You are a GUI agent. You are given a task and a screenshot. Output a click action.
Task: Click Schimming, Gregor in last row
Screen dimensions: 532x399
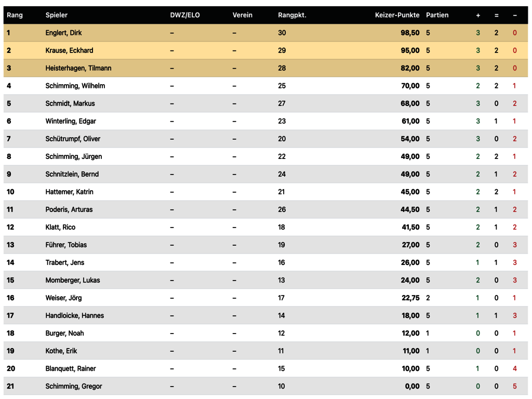74,386
